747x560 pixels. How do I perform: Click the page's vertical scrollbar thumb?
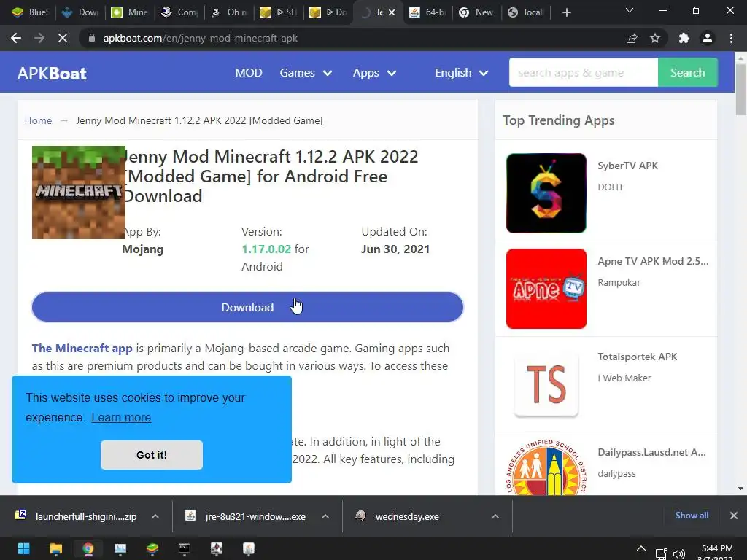(x=740, y=90)
